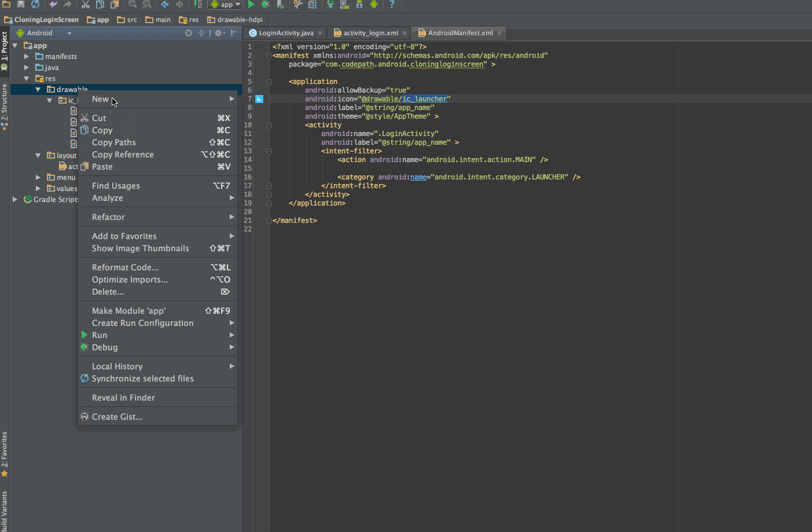Expand the manifests folder in the tree
812x532 pixels.
tap(27, 57)
